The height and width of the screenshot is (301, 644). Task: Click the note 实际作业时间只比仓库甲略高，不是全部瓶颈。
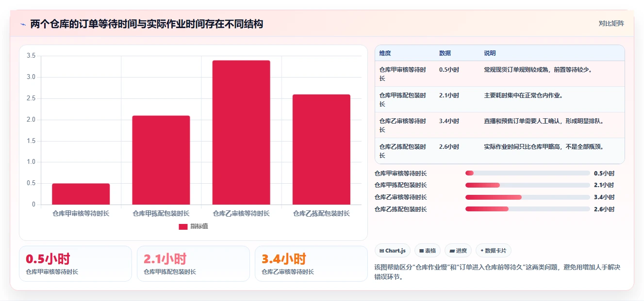[544, 147]
